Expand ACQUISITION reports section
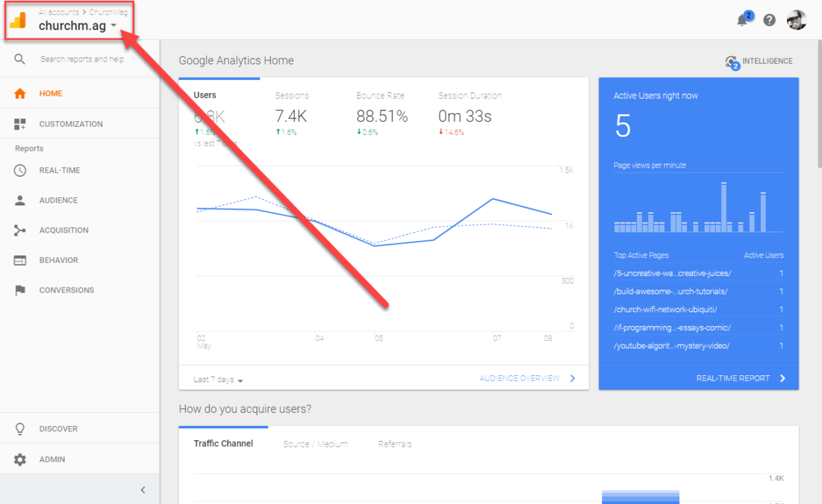 [64, 231]
